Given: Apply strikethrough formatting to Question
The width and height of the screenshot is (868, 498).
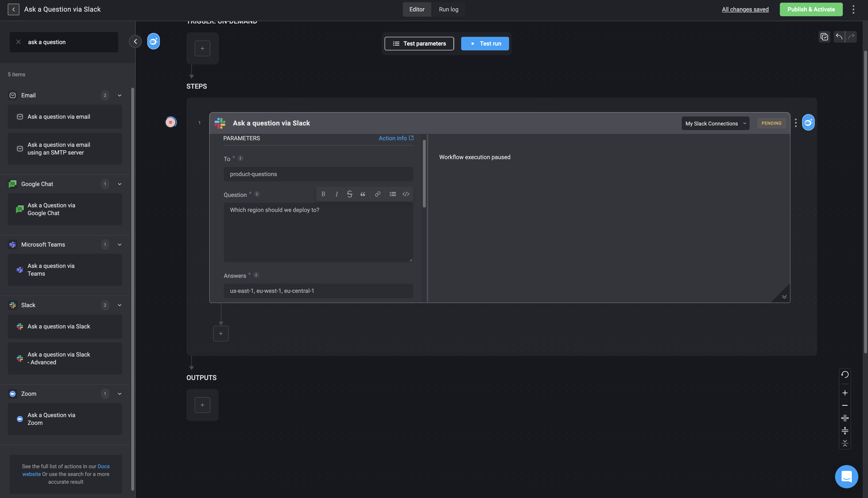Looking at the screenshot, I should [349, 194].
